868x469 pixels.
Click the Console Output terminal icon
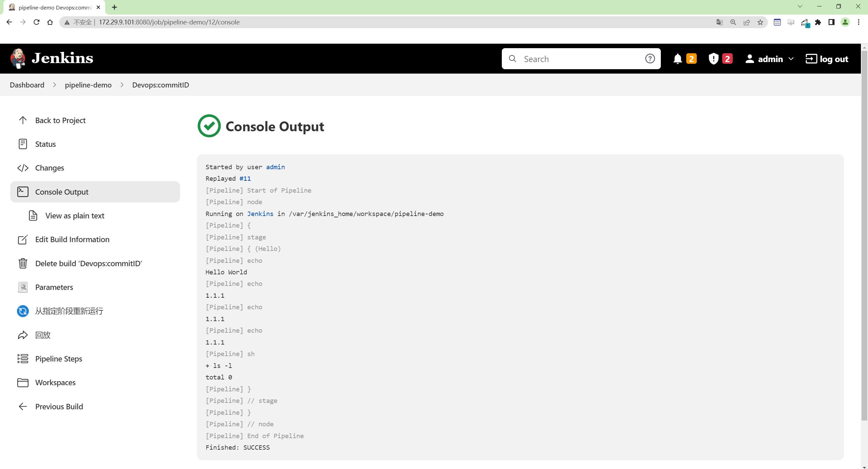(x=23, y=192)
